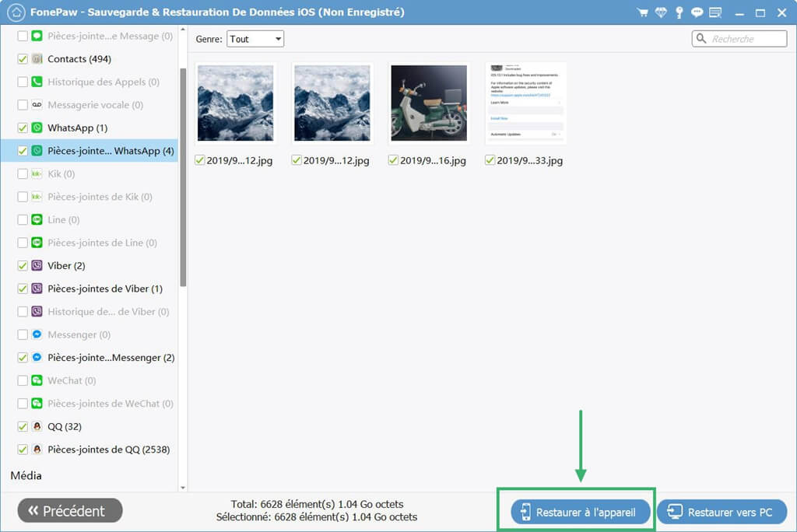Click the Messenger (0) app icon
The height and width of the screenshot is (532, 797).
(x=37, y=334)
